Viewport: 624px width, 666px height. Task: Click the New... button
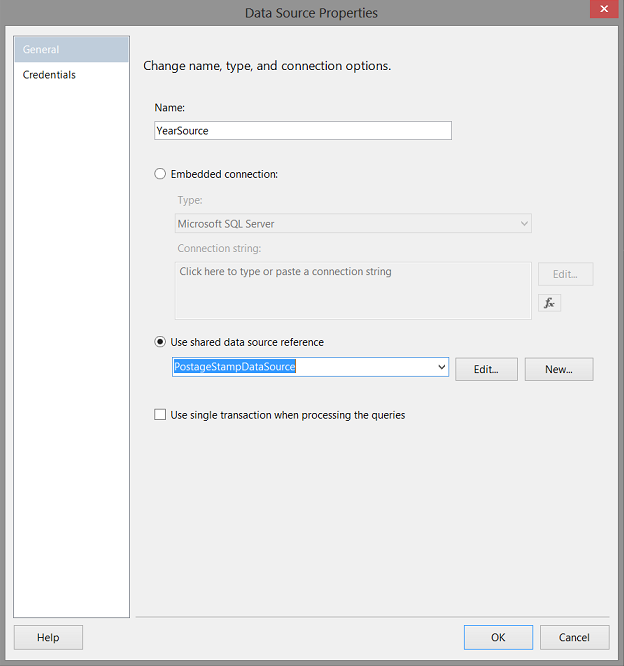click(559, 369)
